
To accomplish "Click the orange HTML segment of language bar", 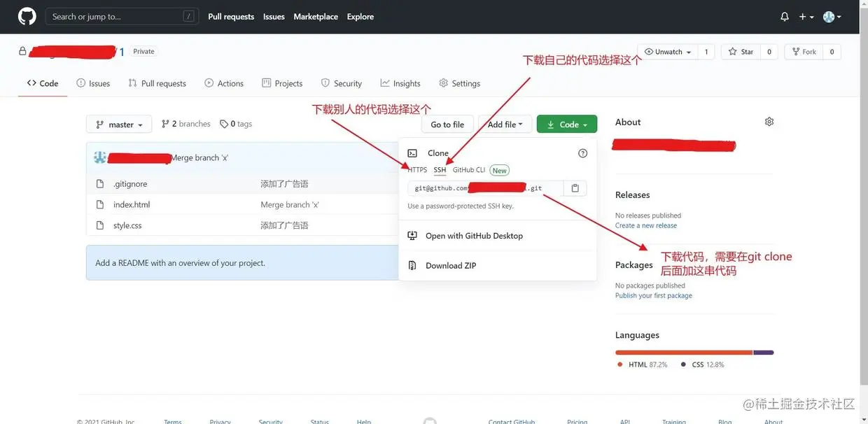I will 684,352.
